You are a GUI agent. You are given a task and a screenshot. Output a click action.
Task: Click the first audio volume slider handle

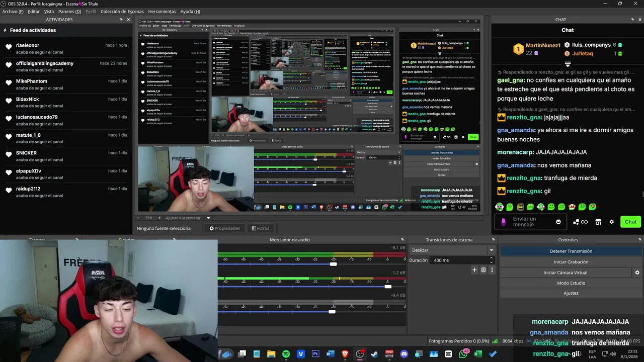tap(333, 264)
